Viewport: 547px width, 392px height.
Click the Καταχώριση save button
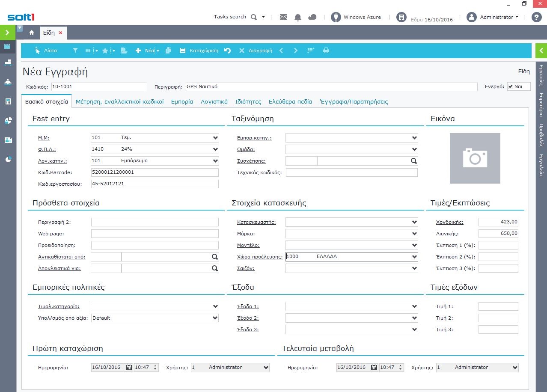[x=199, y=50]
